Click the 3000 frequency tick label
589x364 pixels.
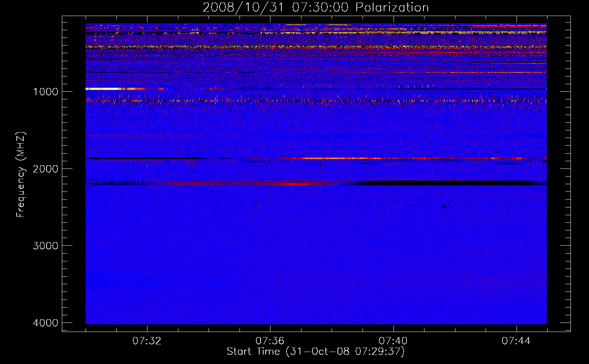(x=46, y=246)
